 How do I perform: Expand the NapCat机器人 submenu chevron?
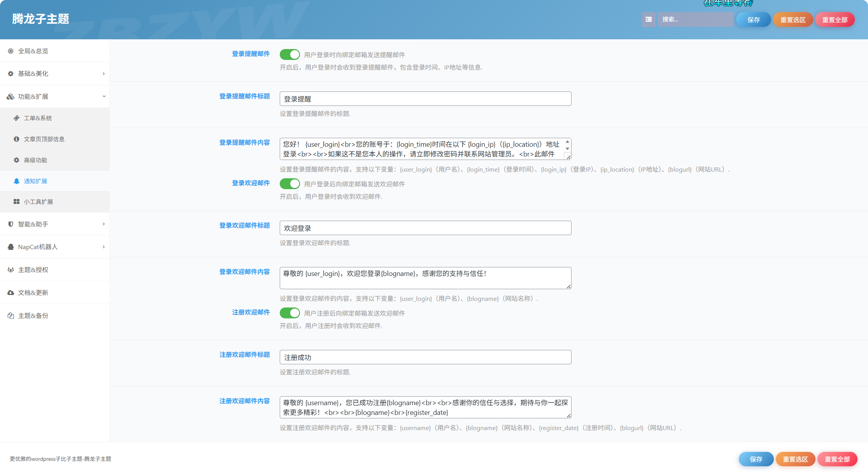tap(103, 247)
